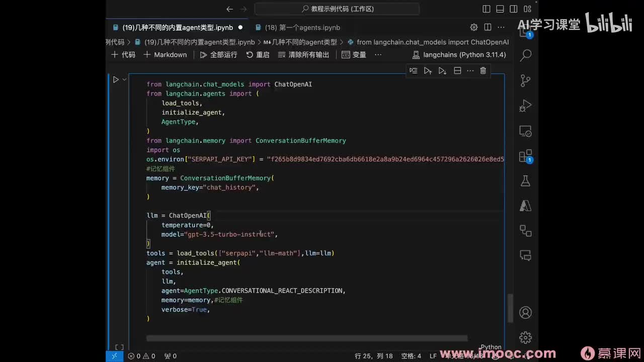
Task: Toggle the primary side bar layout
Action: click(x=487, y=9)
